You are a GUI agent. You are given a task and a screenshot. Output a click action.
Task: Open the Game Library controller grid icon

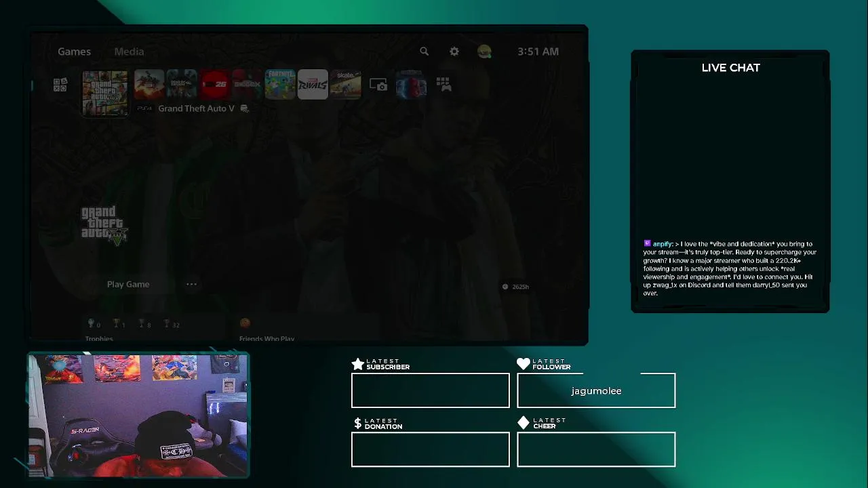point(443,85)
